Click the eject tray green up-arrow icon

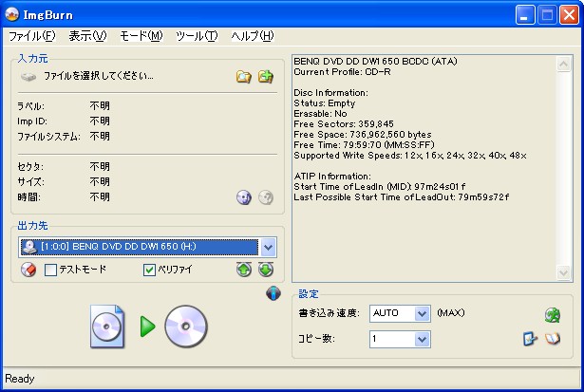(244, 270)
